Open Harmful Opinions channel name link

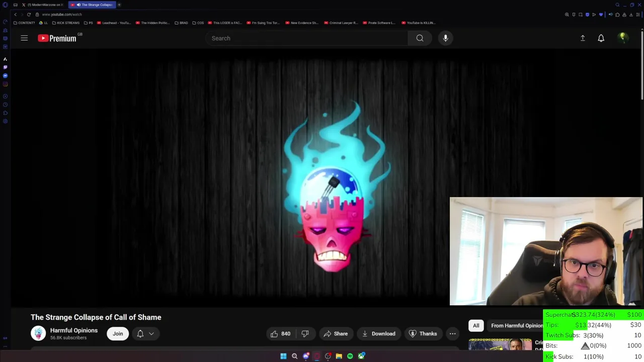(74, 330)
